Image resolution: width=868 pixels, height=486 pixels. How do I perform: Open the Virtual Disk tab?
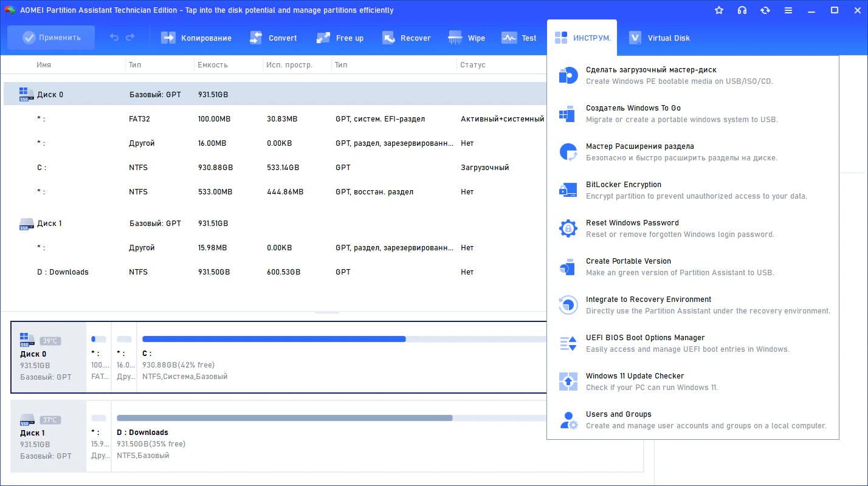pos(660,38)
